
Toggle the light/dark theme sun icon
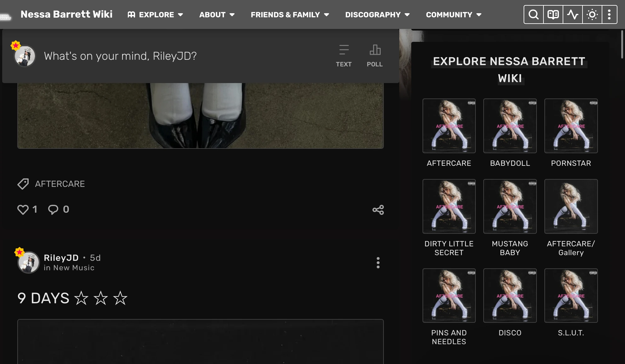[x=592, y=14]
